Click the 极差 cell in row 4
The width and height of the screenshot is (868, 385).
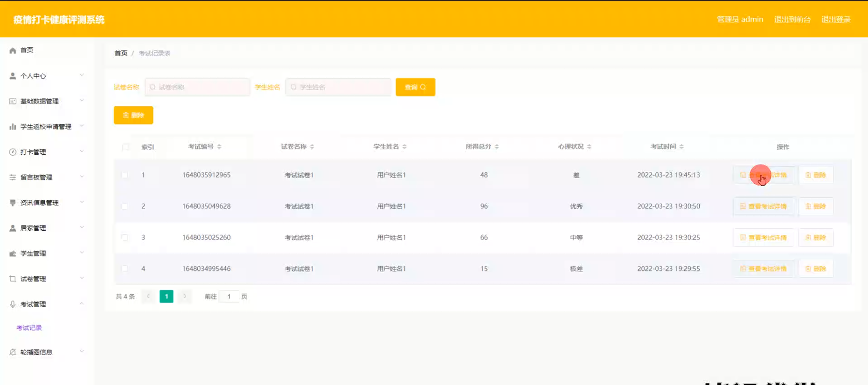pyautogui.click(x=576, y=268)
